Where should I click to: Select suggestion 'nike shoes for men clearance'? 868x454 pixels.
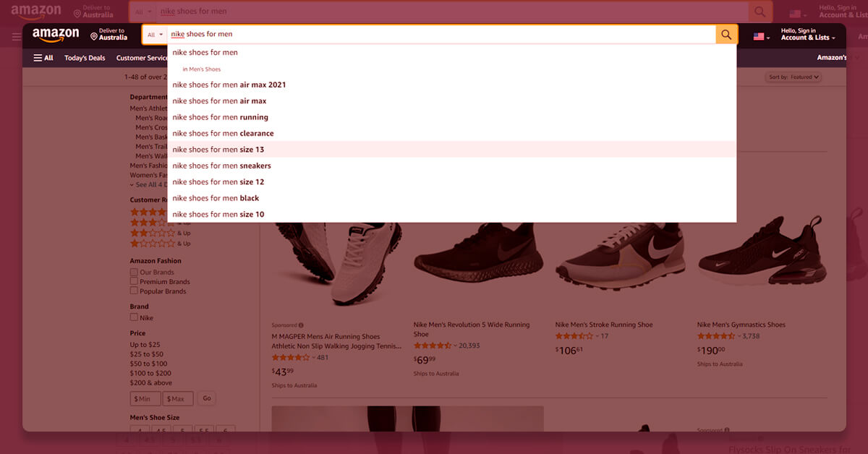tap(452, 133)
